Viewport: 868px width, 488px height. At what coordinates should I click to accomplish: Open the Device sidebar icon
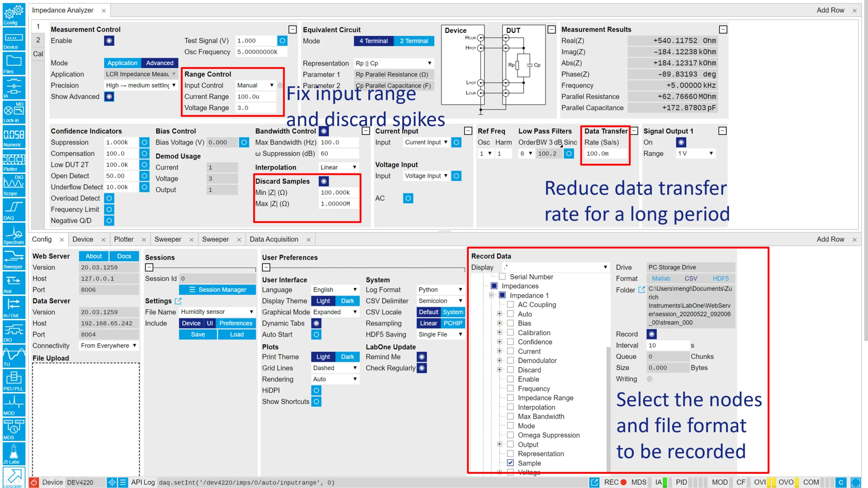pos(14,39)
